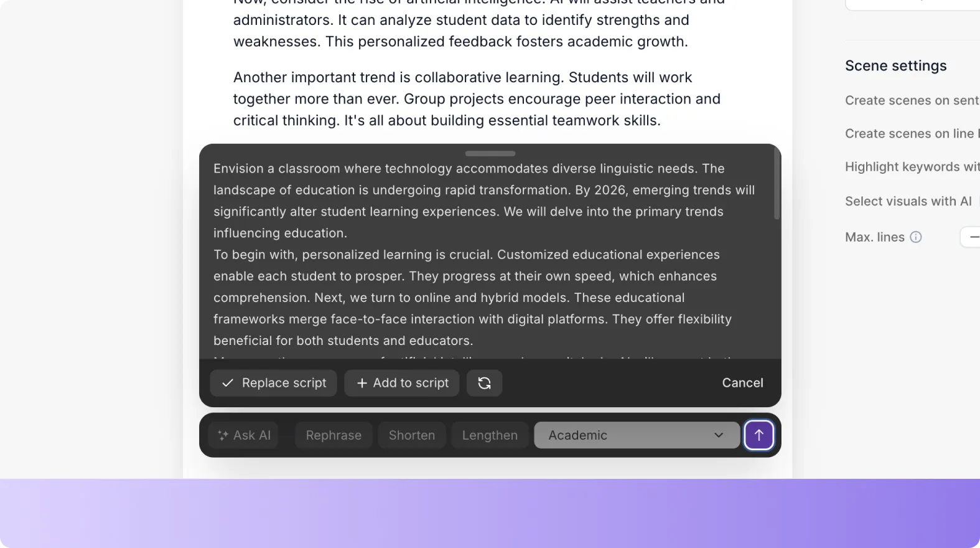Click the 'Create scenes on sent…' setting label
The width and height of the screenshot is (980, 548).
coord(912,100)
